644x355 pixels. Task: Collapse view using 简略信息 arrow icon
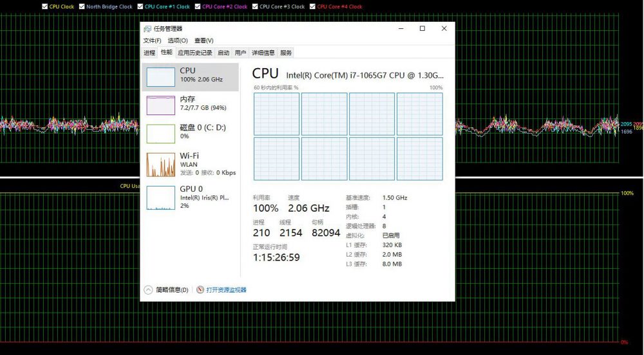pos(148,290)
